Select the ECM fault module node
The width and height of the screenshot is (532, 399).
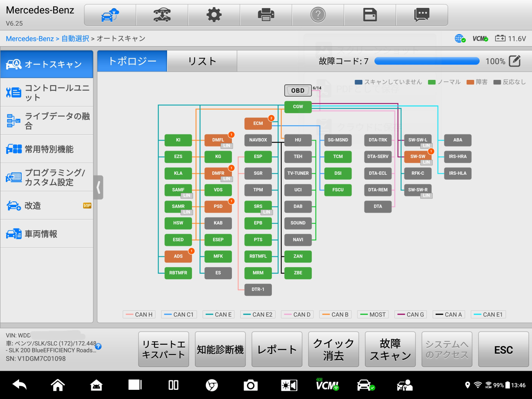click(258, 124)
